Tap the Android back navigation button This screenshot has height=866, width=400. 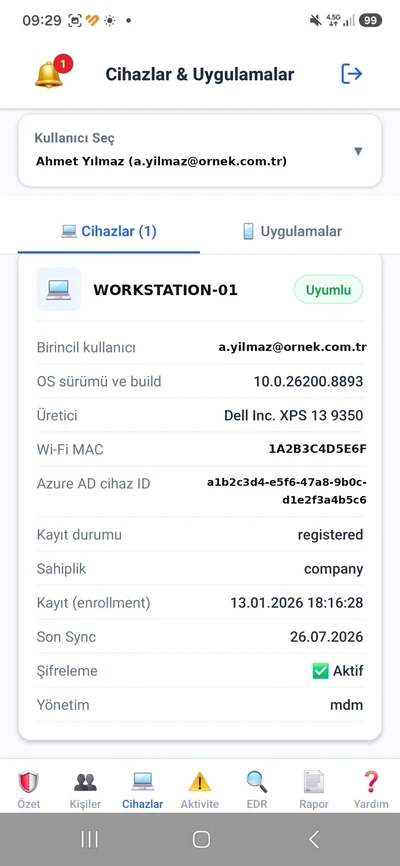point(313,839)
